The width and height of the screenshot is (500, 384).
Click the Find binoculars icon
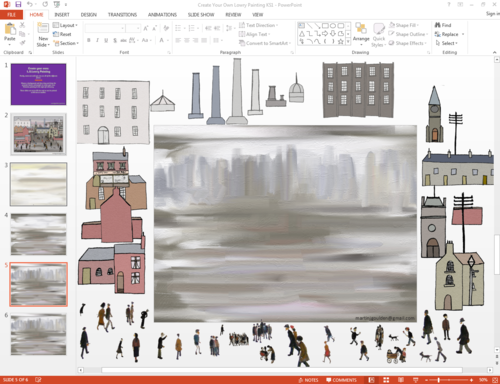click(x=438, y=25)
